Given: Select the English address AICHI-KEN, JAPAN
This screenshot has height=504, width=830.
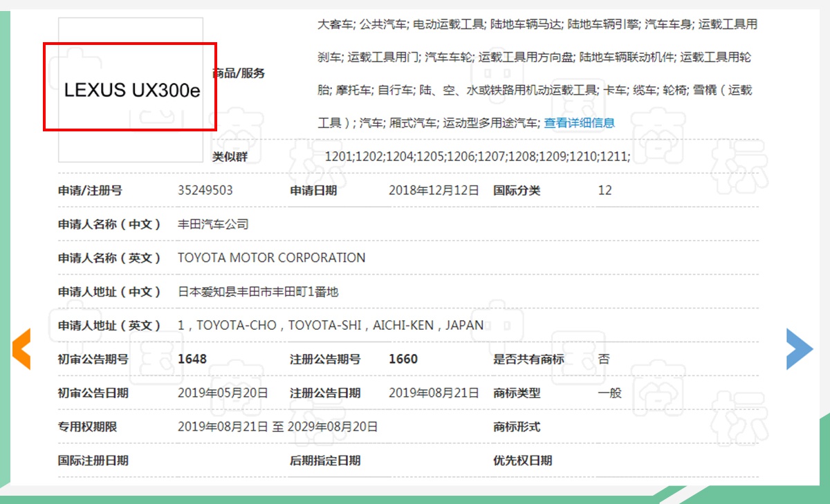Looking at the screenshot, I should pos(428,325).
